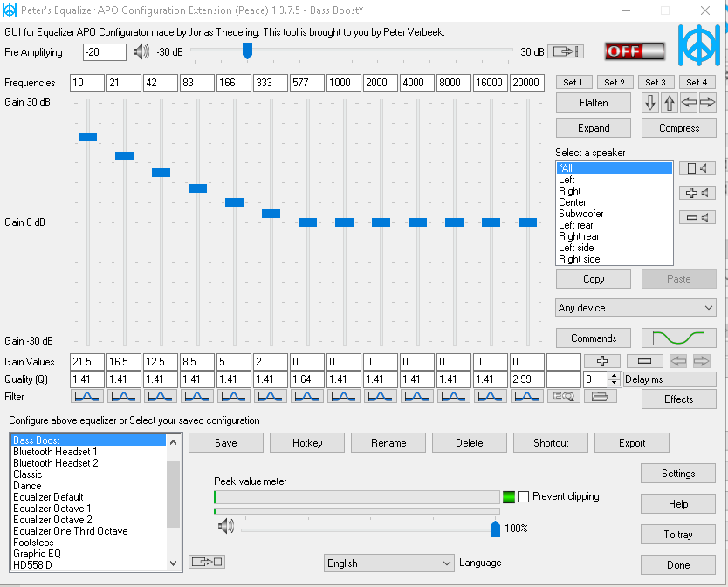Enable the Prevent clipping checkbox
728x587 pixels.
tap(523, 497)
